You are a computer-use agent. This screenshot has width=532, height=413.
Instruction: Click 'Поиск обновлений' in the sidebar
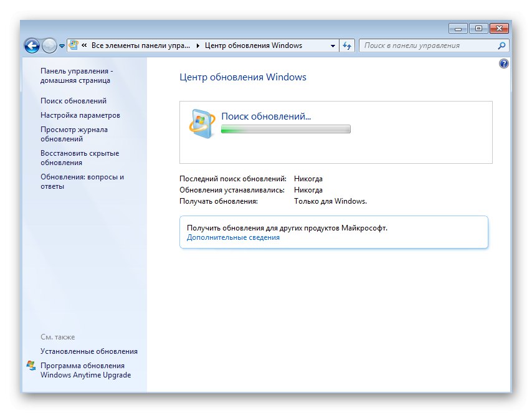tap(74, 101)
